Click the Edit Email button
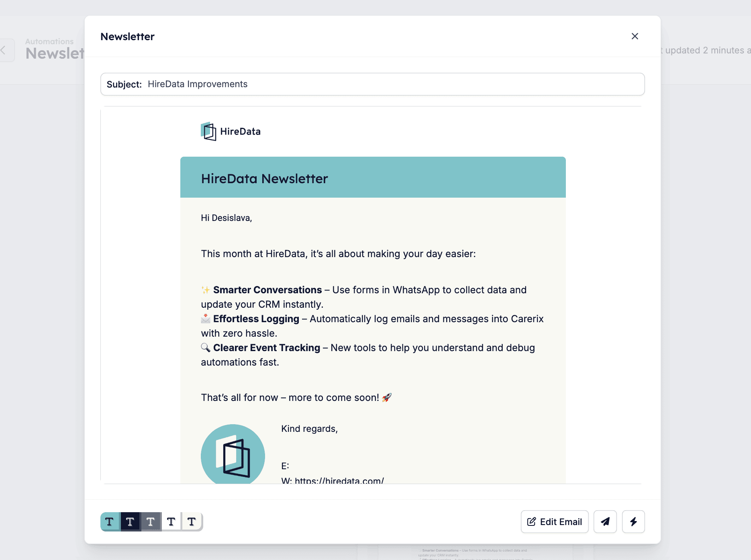 tap(554, 521)
